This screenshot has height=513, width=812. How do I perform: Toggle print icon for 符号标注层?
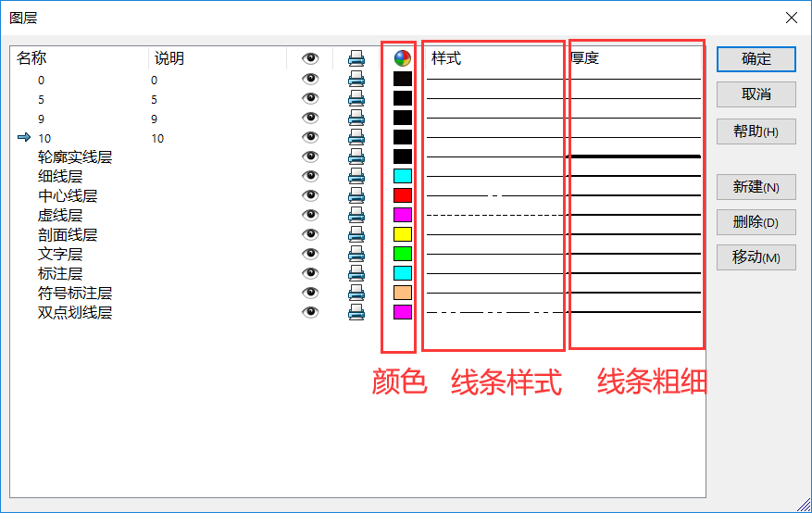click(356, 293)
